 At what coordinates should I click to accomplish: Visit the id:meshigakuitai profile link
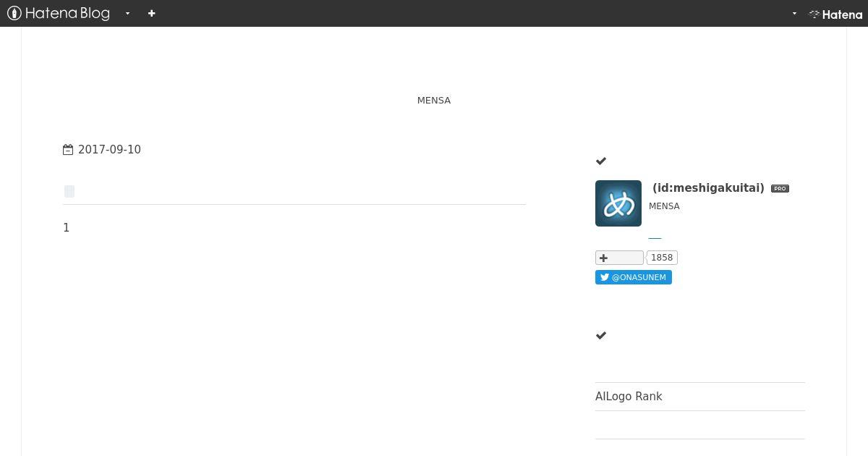pyautogui.click(x=708, y=188)
